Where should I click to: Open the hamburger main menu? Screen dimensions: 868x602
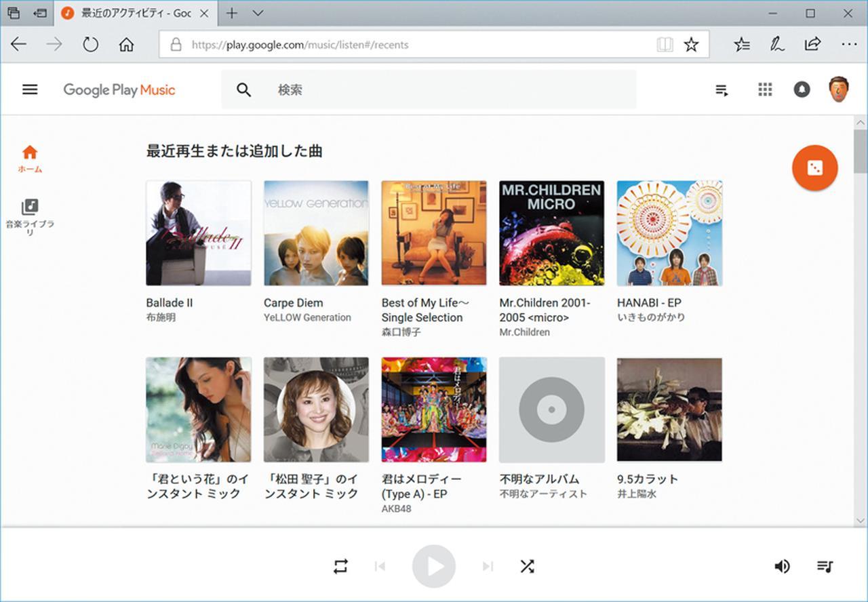30,89
